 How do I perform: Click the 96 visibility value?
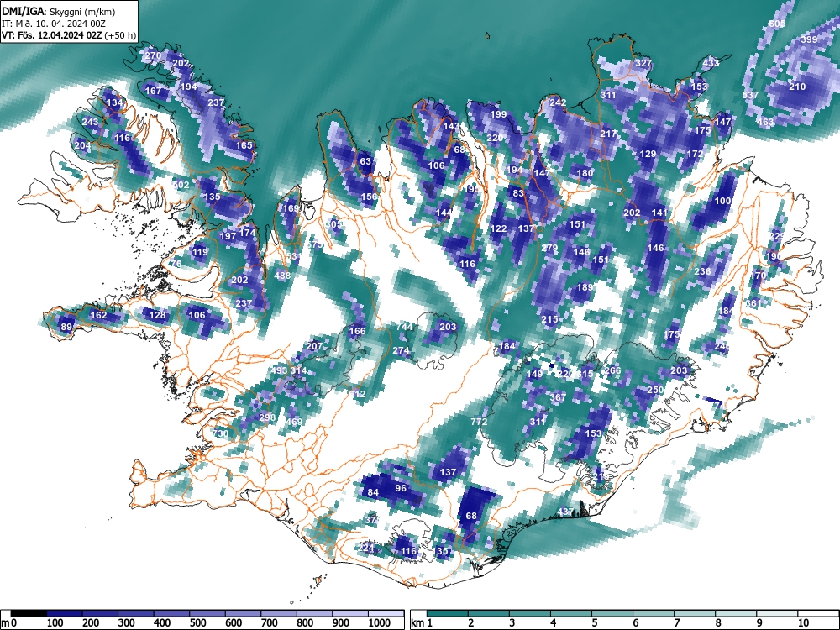click(x=401, y=488)
